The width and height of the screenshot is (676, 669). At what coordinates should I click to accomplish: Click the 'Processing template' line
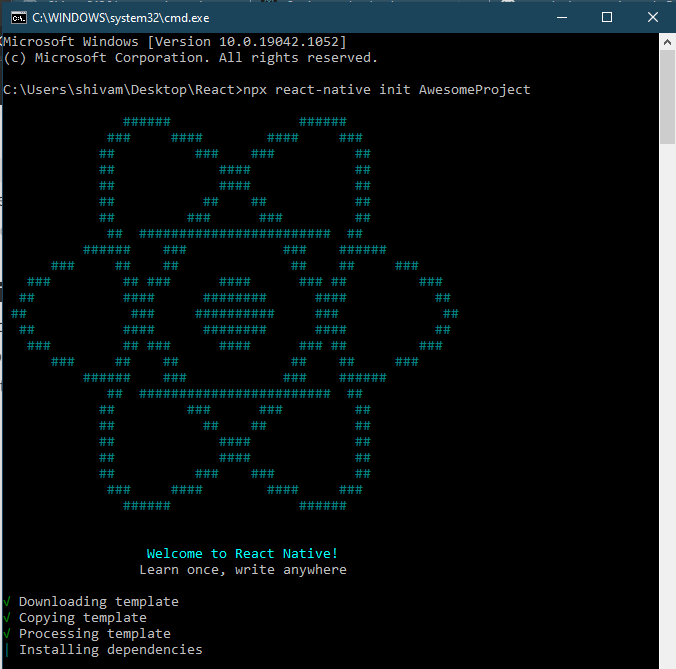click(x=95, y=634)
